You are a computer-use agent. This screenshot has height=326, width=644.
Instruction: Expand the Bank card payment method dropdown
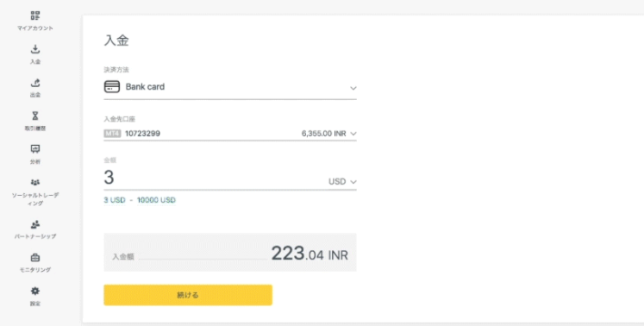point(230,87)
